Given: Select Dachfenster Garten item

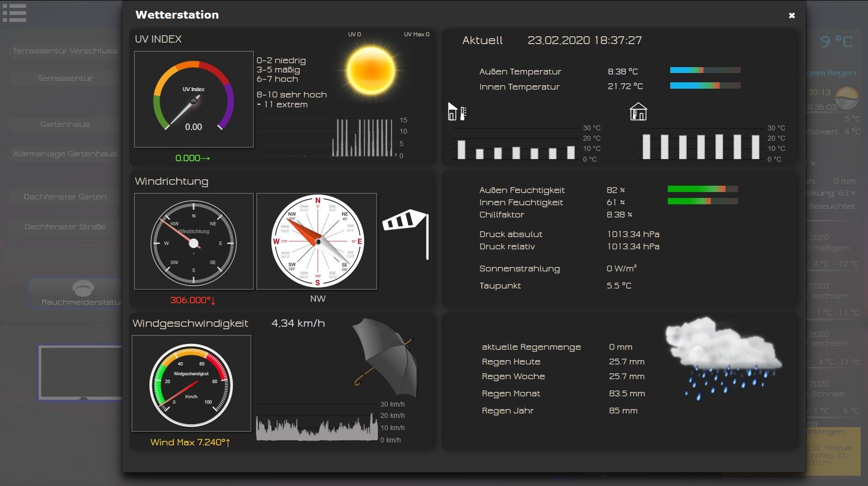Looking at the screenshot, I should pyautogui.click(x=65, y=197).
